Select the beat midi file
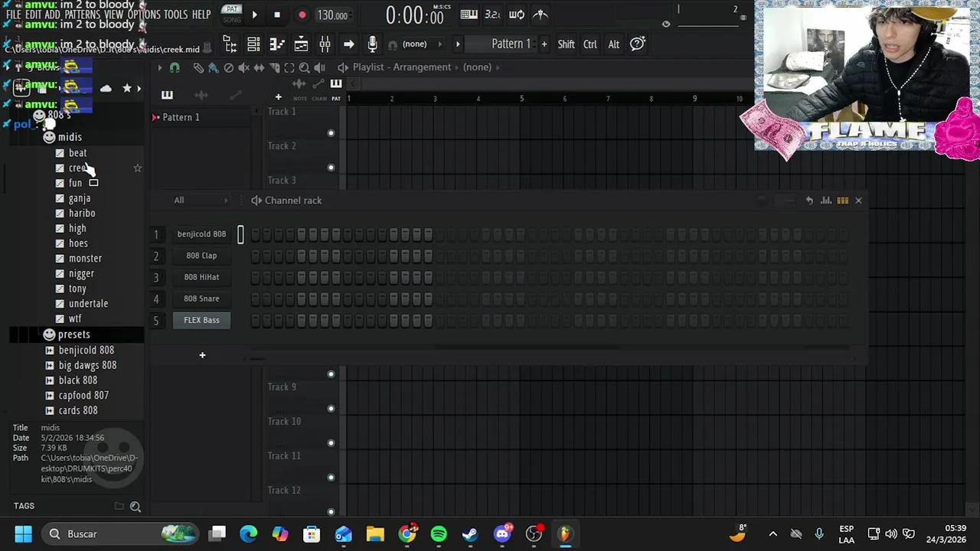Image resolution: width=980 pixels, height=551 pixels. (77, 153)
